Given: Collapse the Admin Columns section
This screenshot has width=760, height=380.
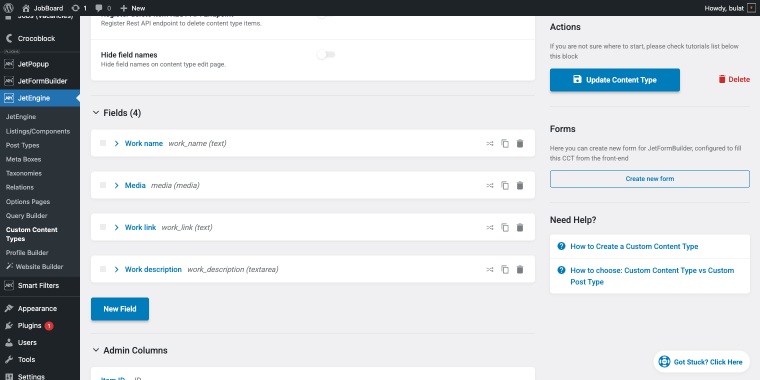Looking at the screenshot, I should (95, 350).
